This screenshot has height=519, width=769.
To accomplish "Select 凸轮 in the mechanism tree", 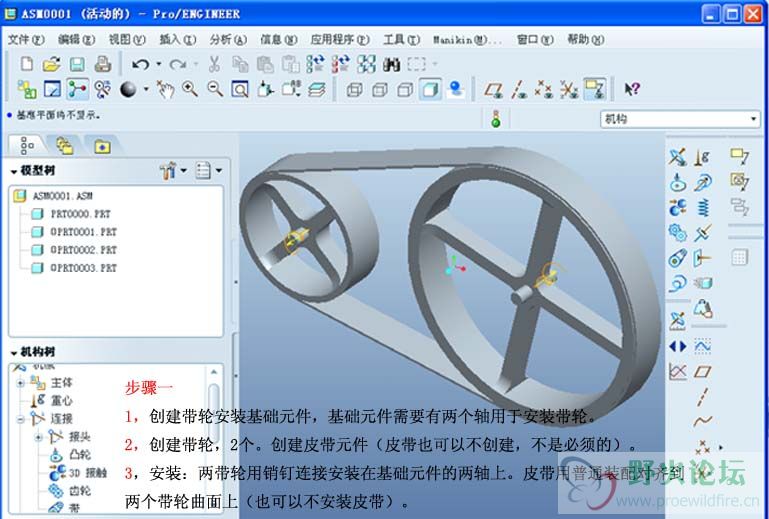I will tap(79, 455).
